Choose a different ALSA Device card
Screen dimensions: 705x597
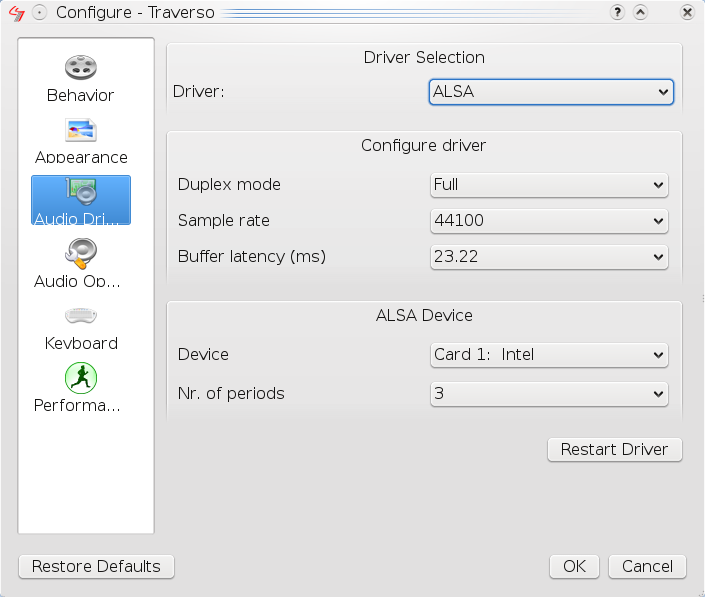(548, 355)
